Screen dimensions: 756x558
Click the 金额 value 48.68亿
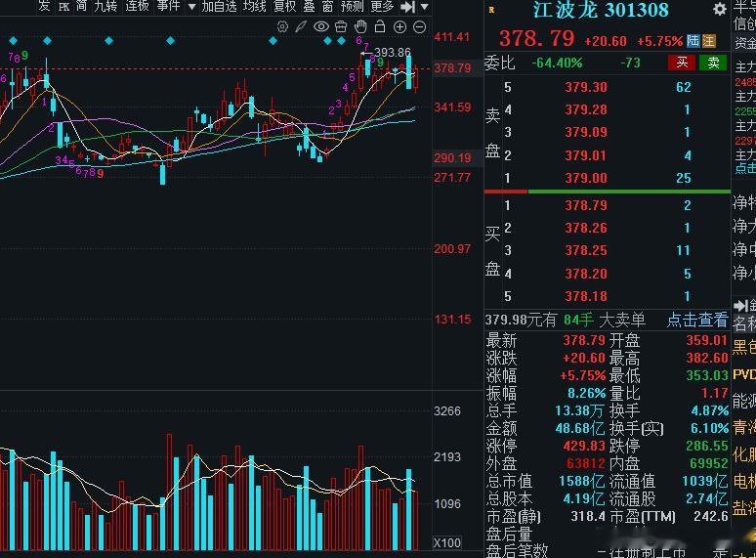tap(580, 428)
